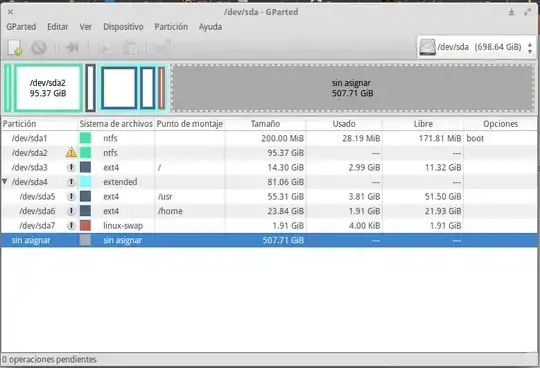Click the red linux-swap color swatch
The image size is (540, 368).
coord(85,225)
